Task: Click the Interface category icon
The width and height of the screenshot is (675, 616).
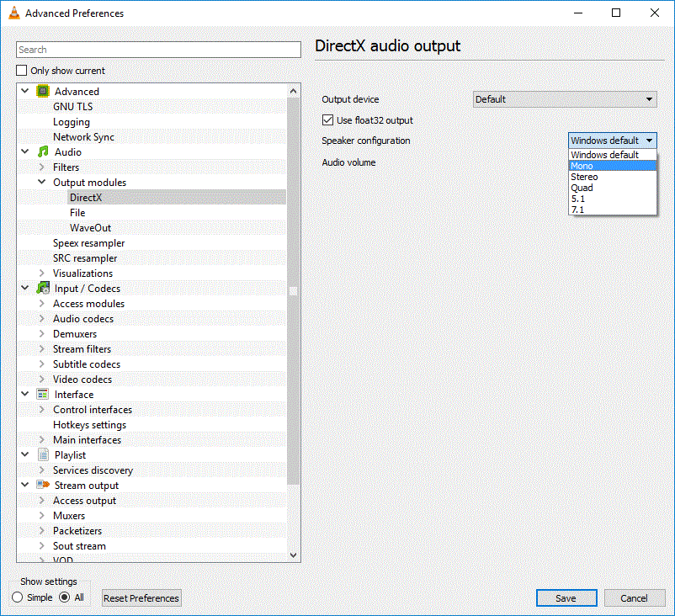Action: tap(43, 395)
